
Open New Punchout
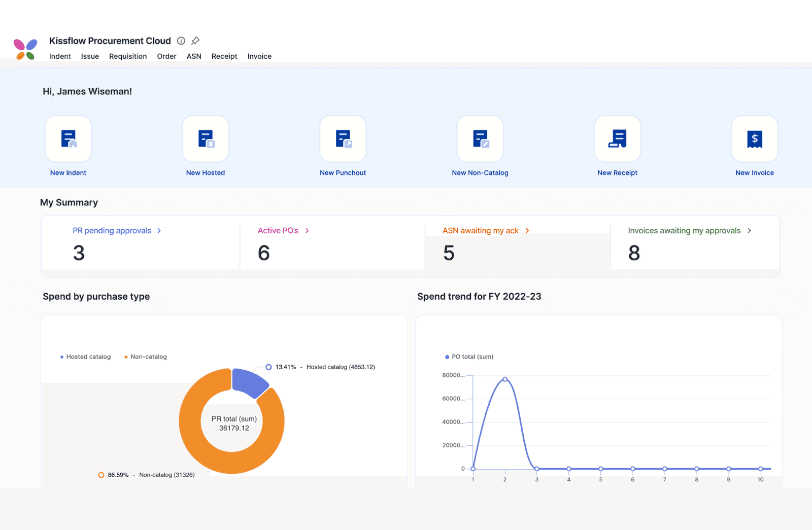coord(343,138)
